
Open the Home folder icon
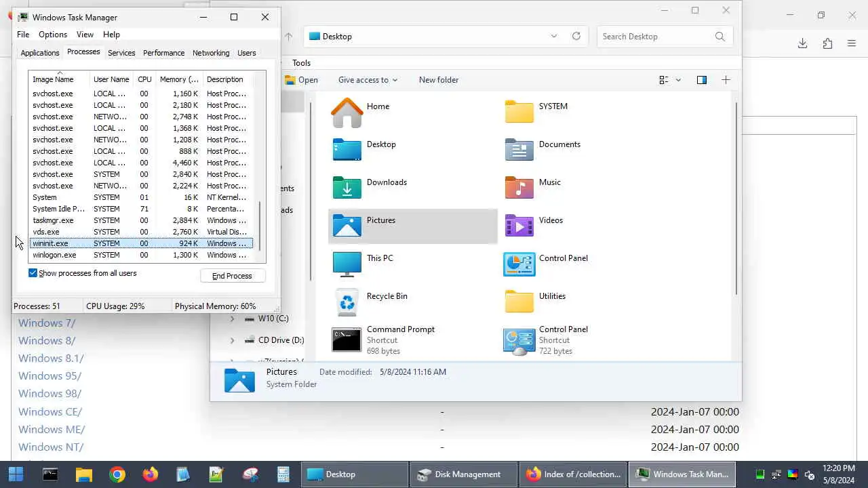tap(347, 113)
